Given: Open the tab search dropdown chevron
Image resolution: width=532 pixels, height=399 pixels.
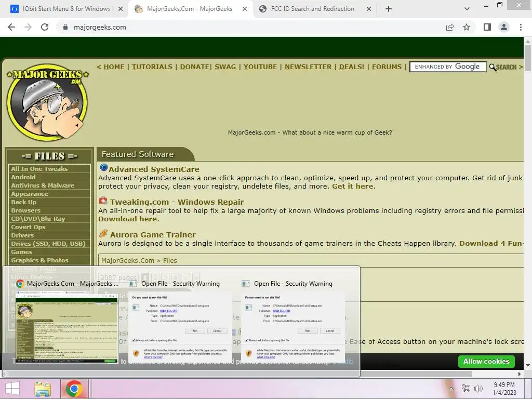Looking at the screenshot, I should coord(467,9).
